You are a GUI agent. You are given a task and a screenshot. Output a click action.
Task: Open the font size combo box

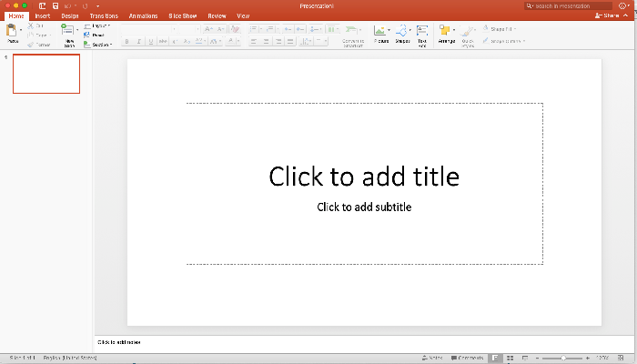(189, 29)
